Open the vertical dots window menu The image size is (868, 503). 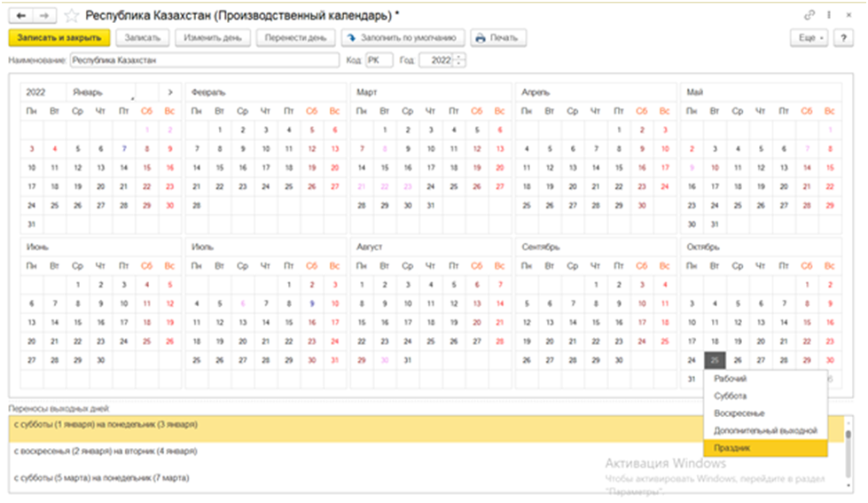point(828,16)
